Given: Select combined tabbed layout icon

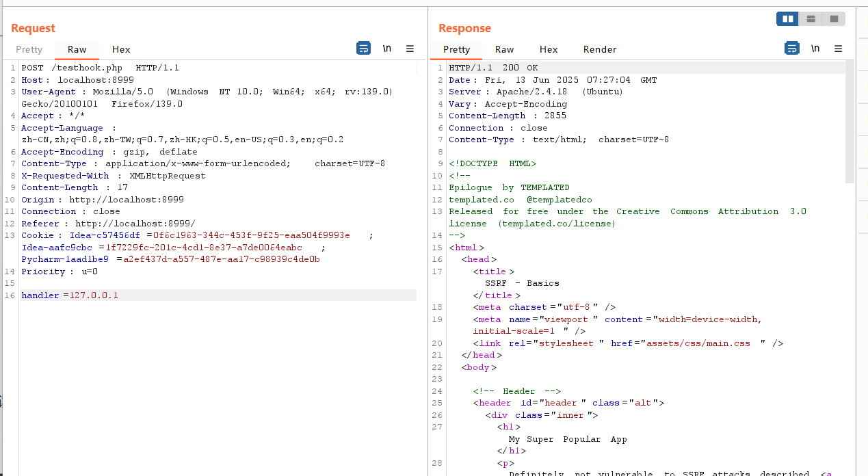Looking at the screenshot, I should [834, 19].
